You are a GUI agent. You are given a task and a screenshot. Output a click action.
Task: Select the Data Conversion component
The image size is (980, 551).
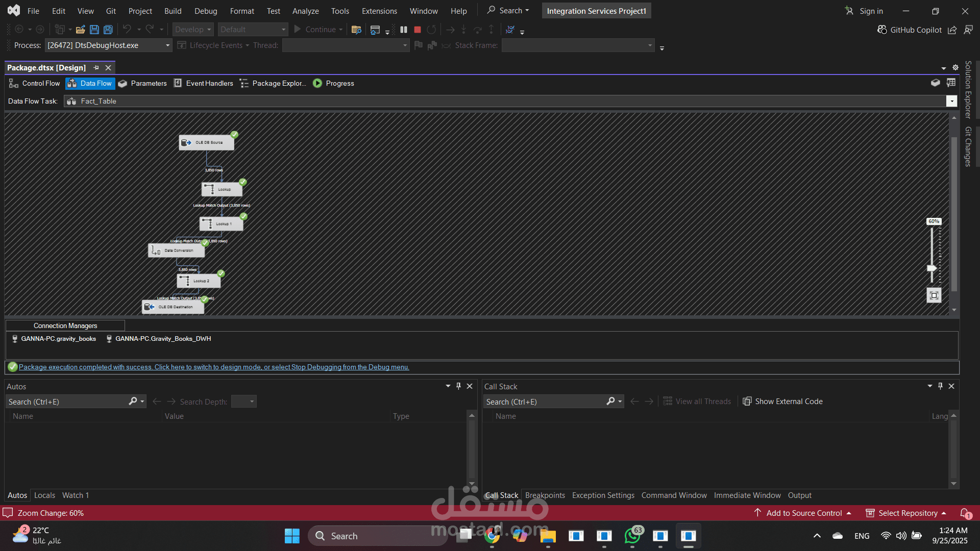coord(176,251)
